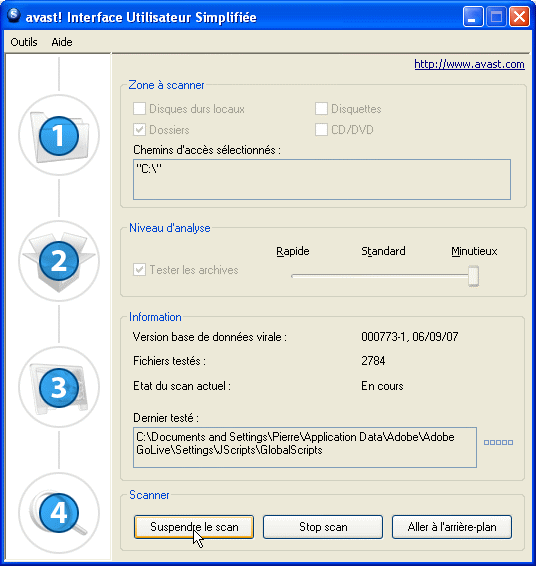Viewport: 536px width, 566px height.
Task: Toggle Tester les archives checkbox
Action: pos(139,270)
